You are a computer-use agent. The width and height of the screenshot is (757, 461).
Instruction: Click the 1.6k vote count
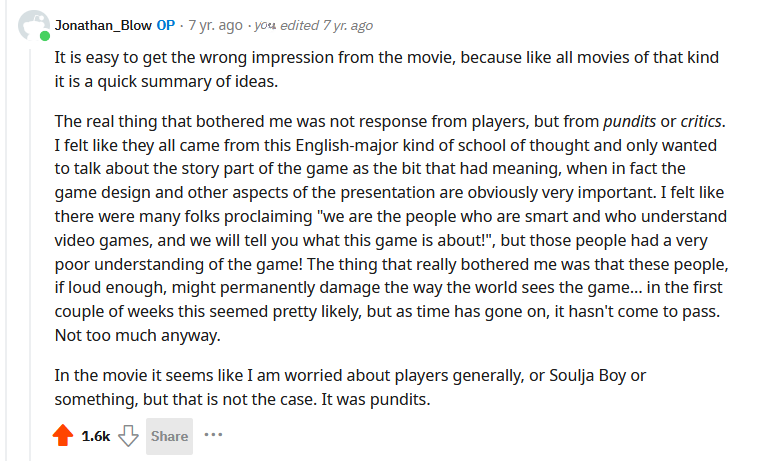[96, 436]
